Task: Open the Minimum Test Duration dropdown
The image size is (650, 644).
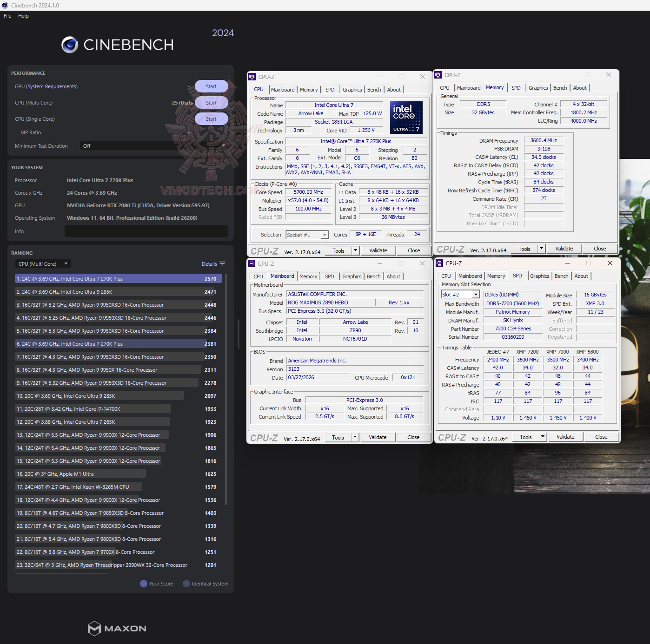Action: point(153,146)
